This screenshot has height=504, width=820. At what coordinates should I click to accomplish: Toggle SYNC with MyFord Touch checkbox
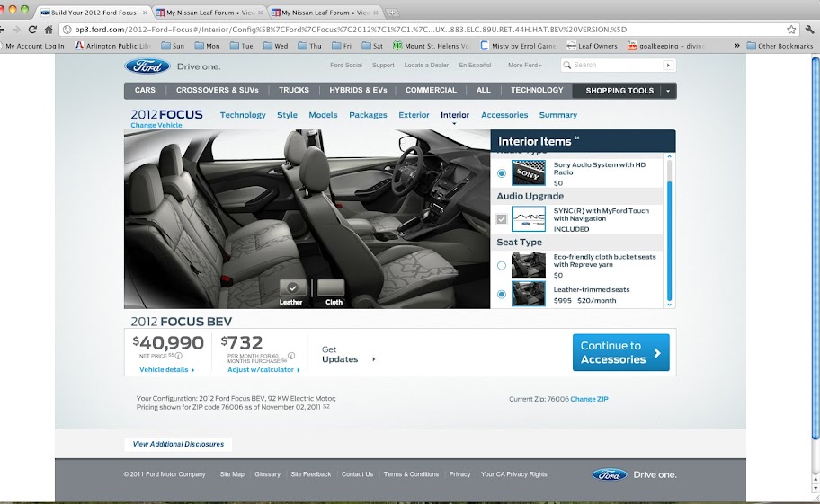502,219
